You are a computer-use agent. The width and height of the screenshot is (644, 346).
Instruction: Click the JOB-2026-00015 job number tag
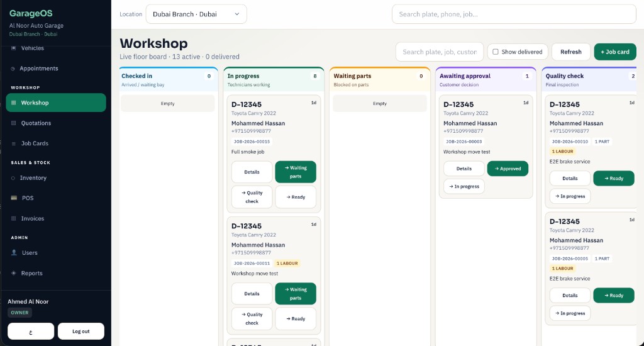252,142
